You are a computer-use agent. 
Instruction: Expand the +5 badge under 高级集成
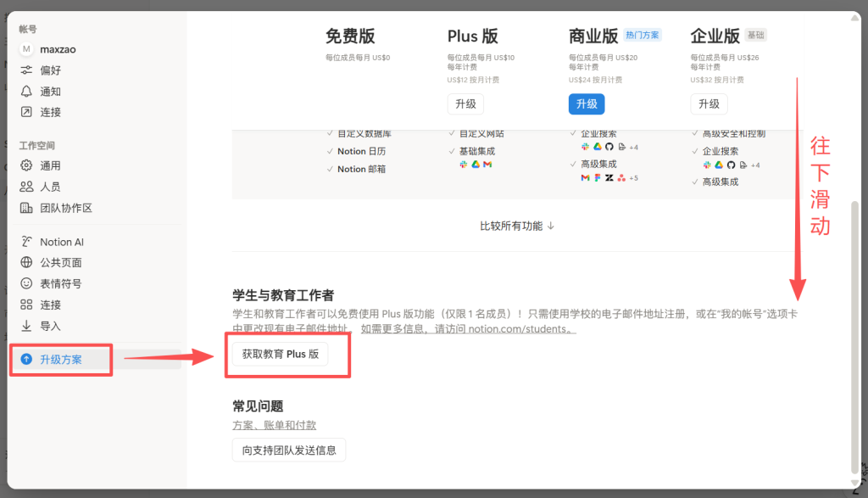coord(633,177)
